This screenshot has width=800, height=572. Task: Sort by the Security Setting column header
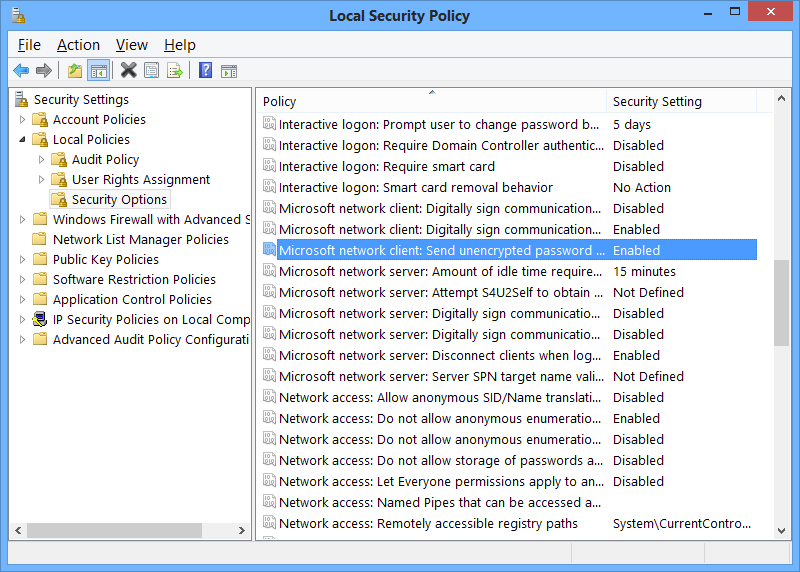click(x=680, y=101)
